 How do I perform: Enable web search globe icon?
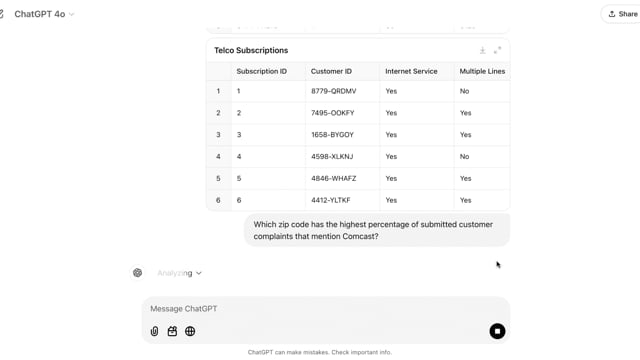(x=190, y=331)
